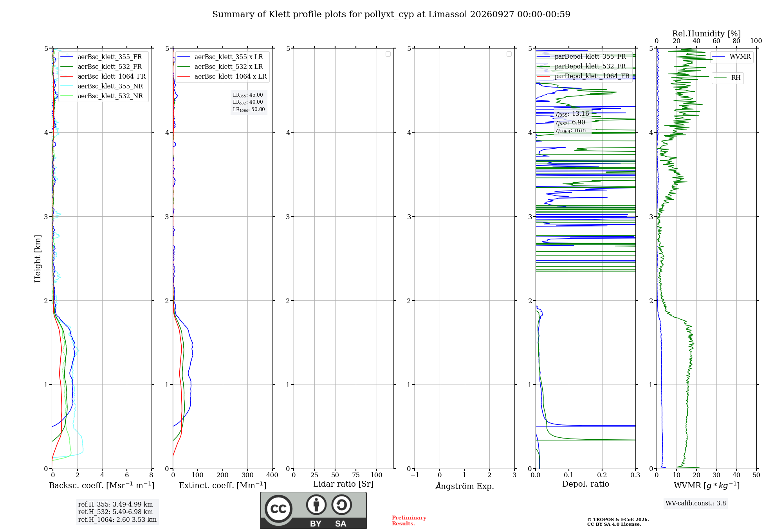Image resolution: width=783 pixels, height=532 pixels.
Task: Click the 'Rel.Humidity [%]' top axis label
Action: (707, 34)
